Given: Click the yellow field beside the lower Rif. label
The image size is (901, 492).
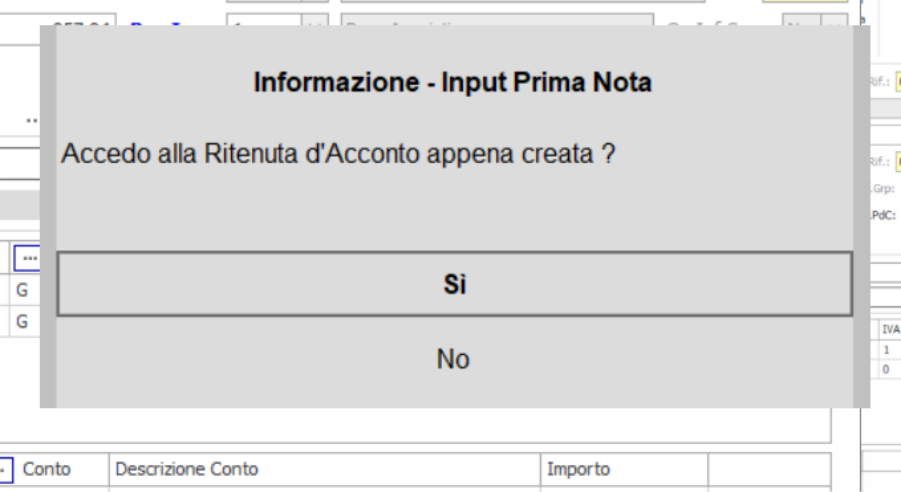Looking at the screenshot, I should click(x=898, y=162).
